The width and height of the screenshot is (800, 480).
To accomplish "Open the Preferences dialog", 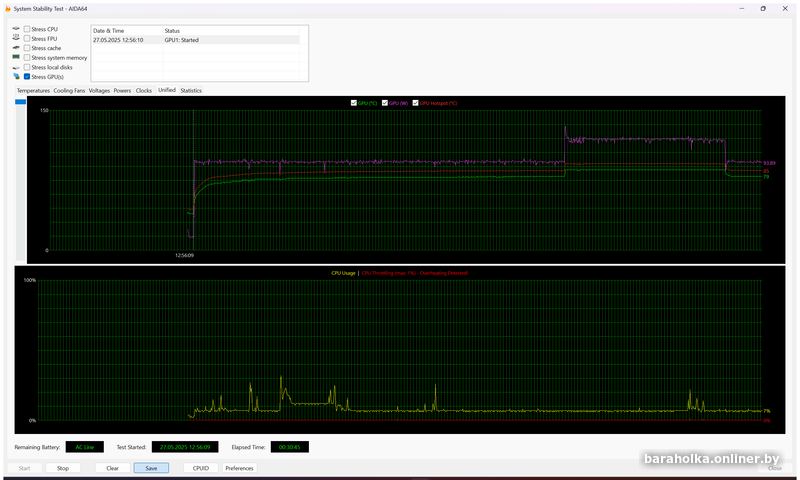I will tap(239, 468).
